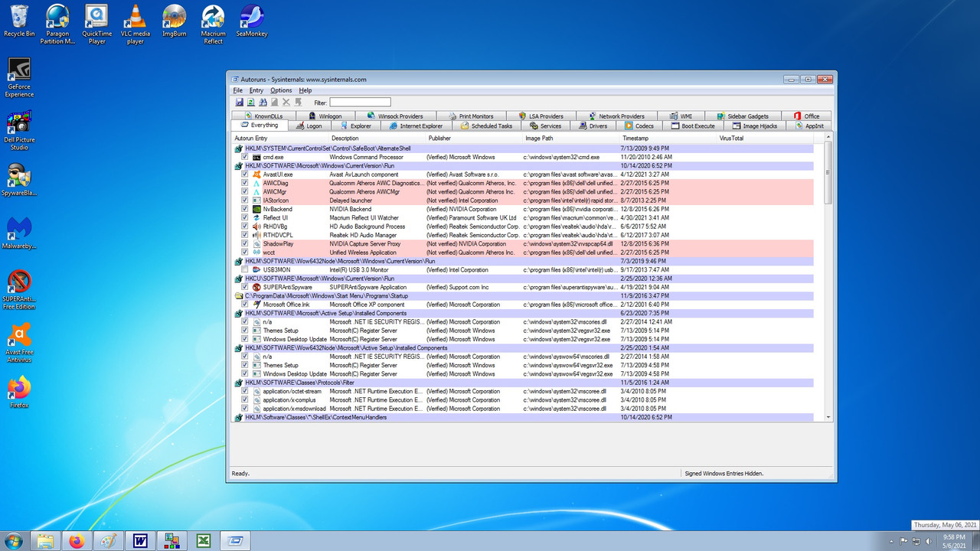Click the VirusTotal column header

tap(766, 139)
